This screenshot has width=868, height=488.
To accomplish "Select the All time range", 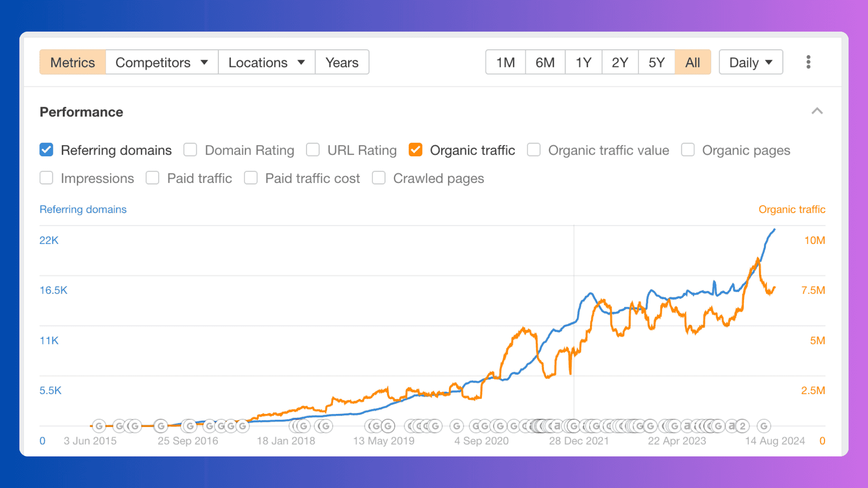I will point(693,62).
